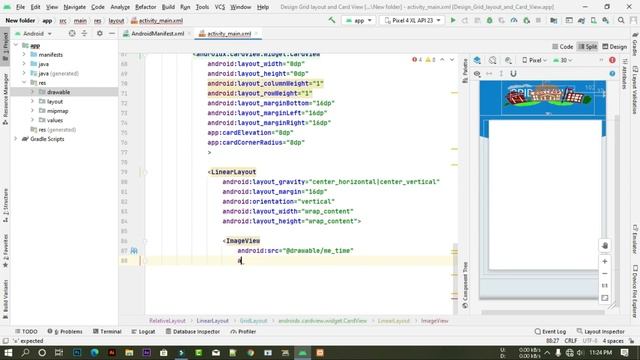640x360 pixels.
Task: Open the File menu
Action: 20,7
